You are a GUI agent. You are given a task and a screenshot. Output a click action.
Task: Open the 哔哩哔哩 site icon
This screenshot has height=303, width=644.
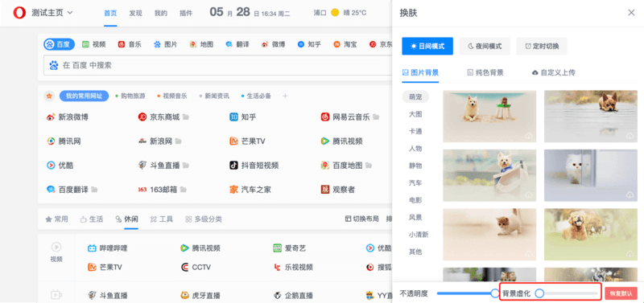coord(92,248)
